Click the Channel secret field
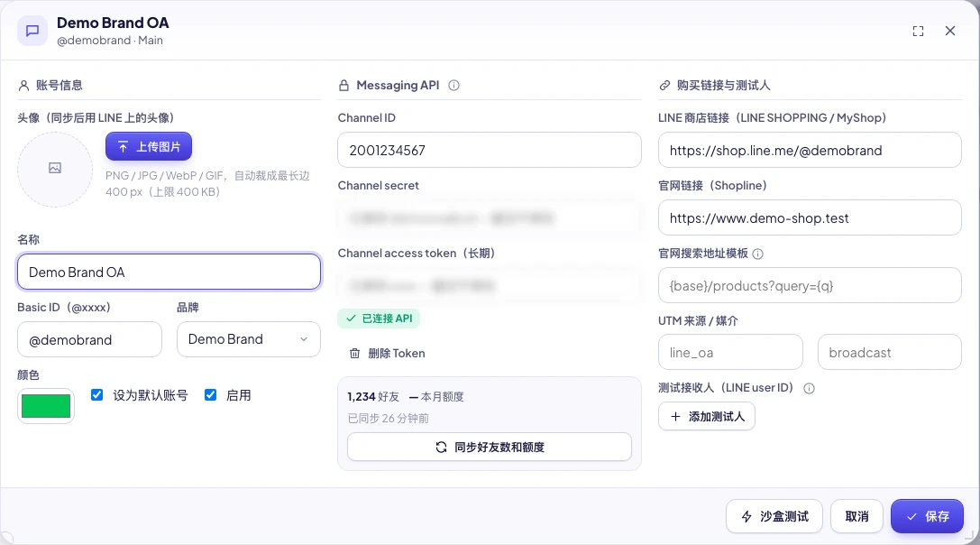Viewport: 980px width, 545px height. coord(490,217)
